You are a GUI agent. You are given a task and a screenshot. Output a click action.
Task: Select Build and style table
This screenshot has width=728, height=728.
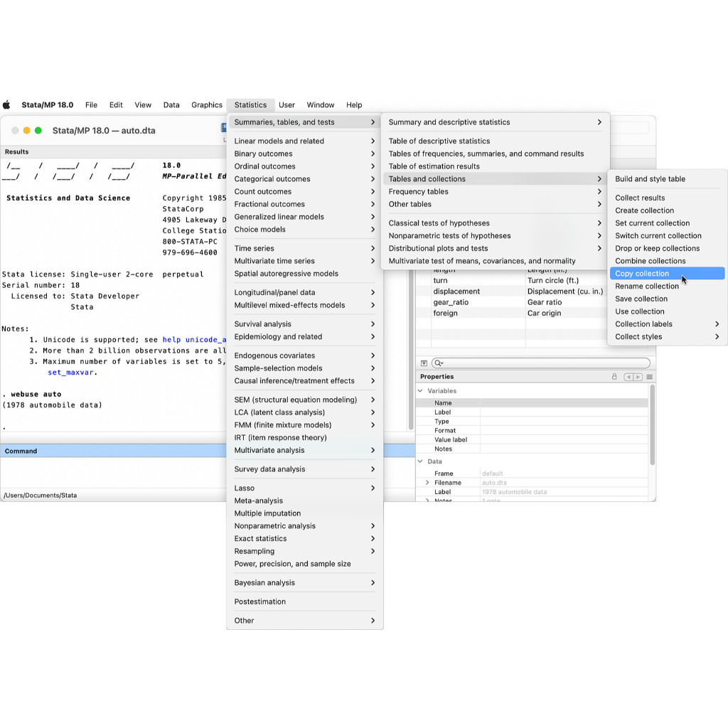tap(650, 179)
